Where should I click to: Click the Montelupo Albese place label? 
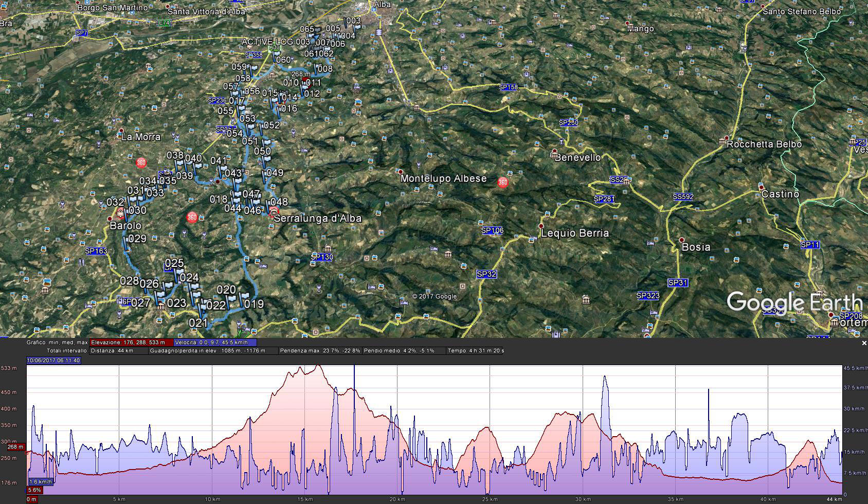[443, 178]
